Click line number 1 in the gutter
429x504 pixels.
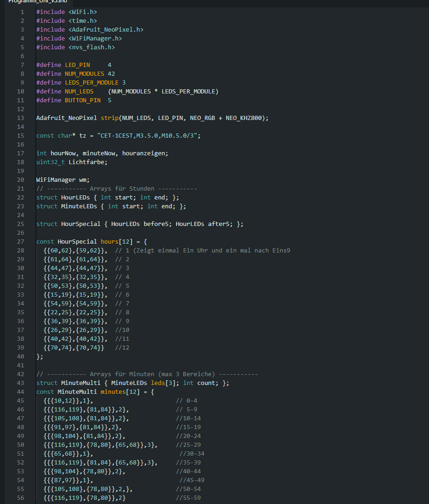(22, 12)
